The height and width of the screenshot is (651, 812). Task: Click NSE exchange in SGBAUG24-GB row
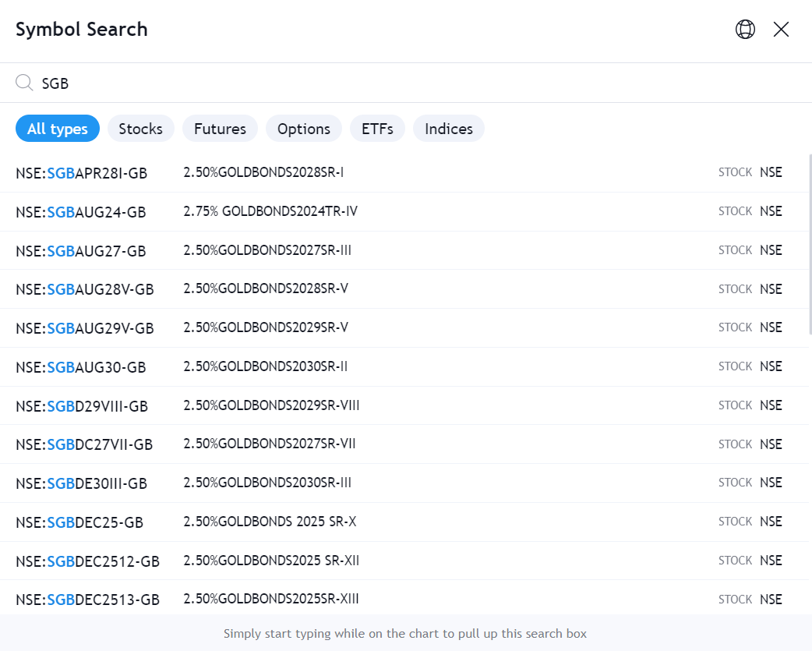click(771, 211)
